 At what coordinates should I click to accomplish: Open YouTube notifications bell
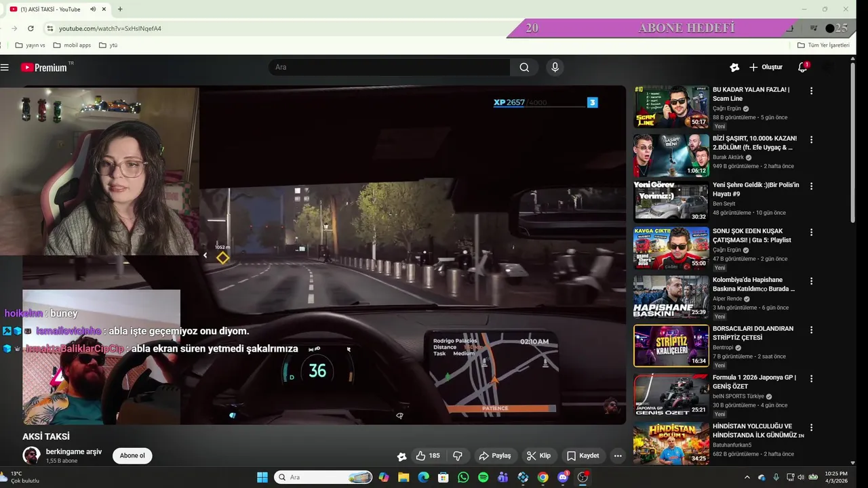[x=802, y=67]
